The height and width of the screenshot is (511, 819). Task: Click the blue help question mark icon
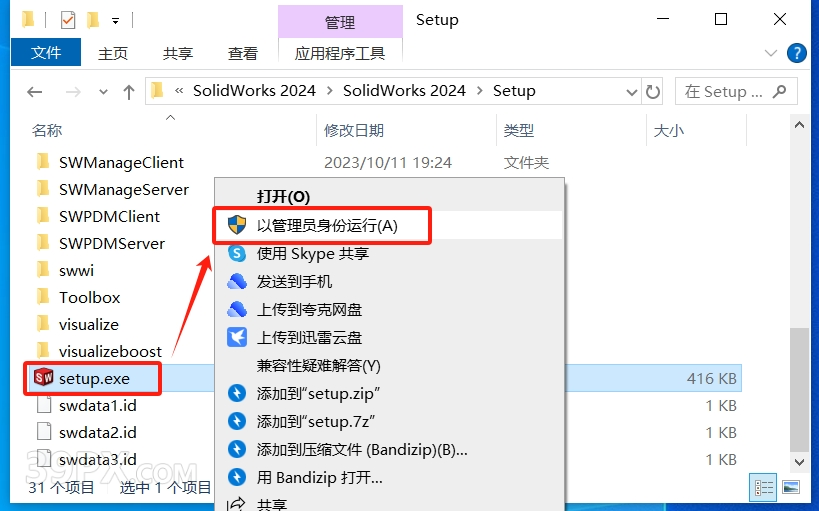[797, 53]
